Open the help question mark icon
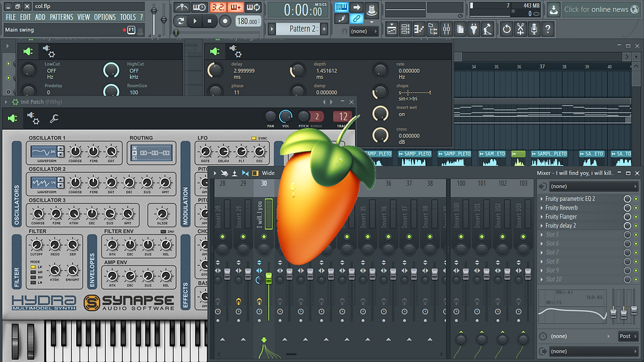 (548, 29)
